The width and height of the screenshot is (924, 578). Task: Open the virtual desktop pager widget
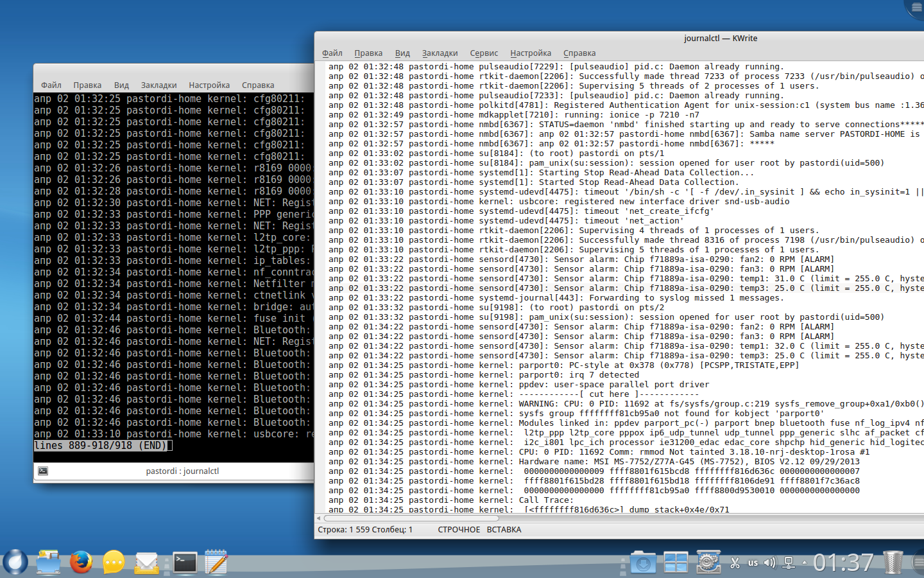(x=676, y=563)
